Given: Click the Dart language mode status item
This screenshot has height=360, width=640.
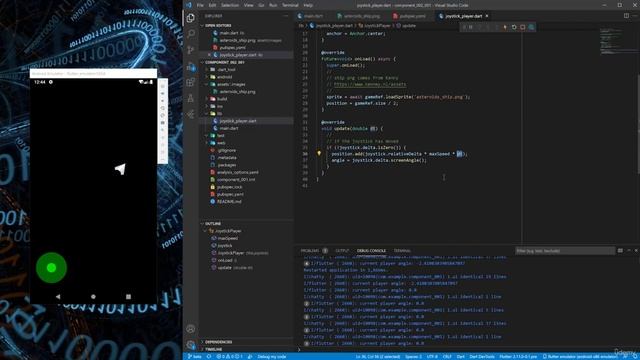Looking at the screenshot, I should pos(460,356).
